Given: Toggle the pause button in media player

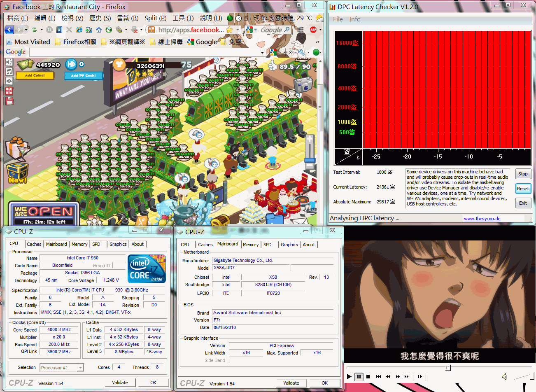Looking at the screenshot, I should pyautogui.click(x=359, y=376).
